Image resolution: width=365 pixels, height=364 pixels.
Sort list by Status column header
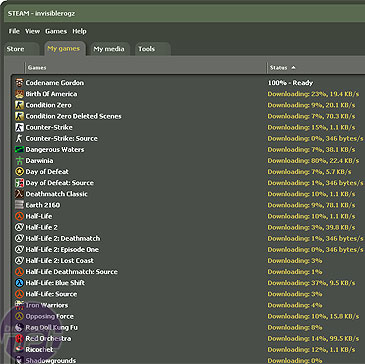point(316,68)
